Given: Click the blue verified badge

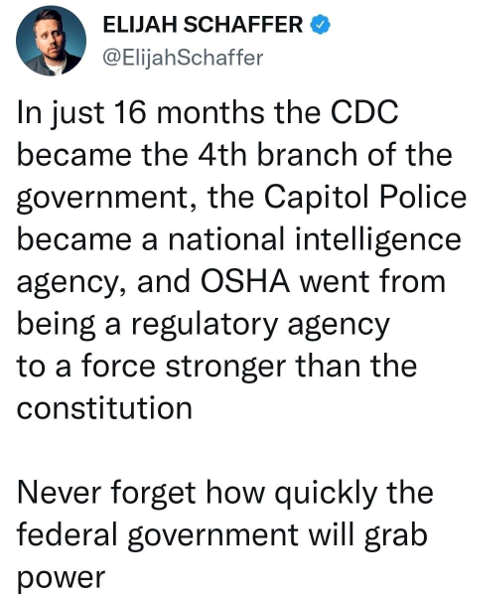Looking at the screenshot, I should [x=320, y=25].
